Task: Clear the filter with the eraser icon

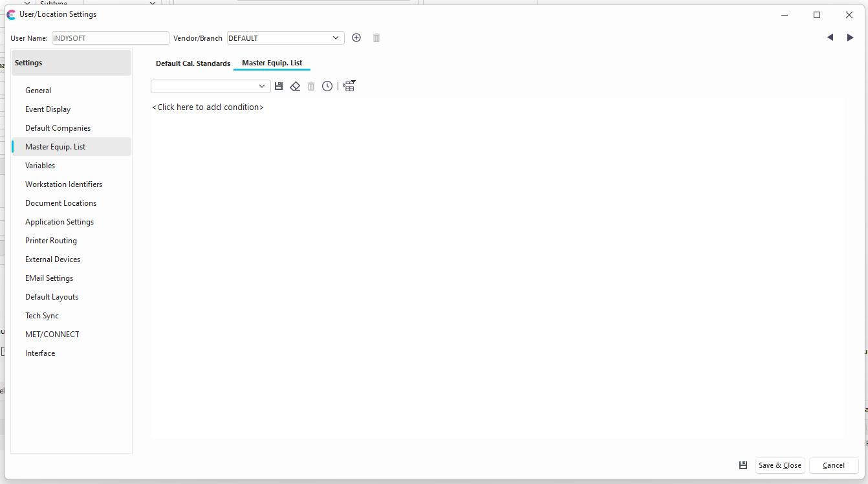Action: pos(295,86)
